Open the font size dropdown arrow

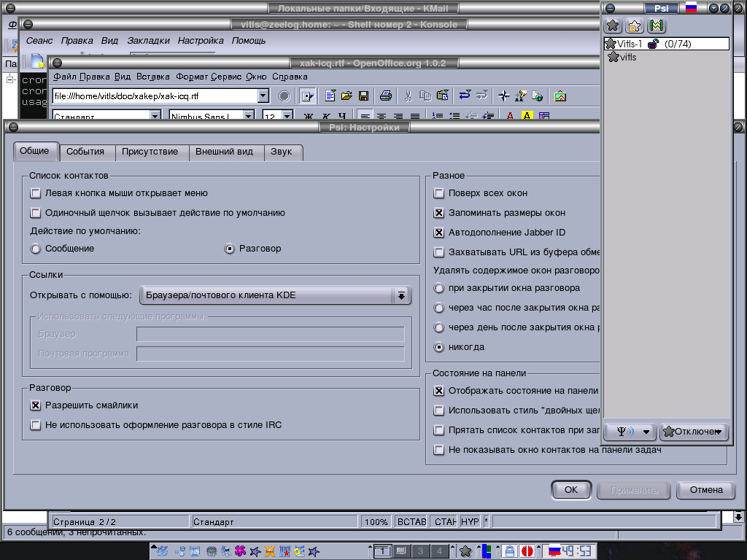pyautogui.click(x=287, y=116)
